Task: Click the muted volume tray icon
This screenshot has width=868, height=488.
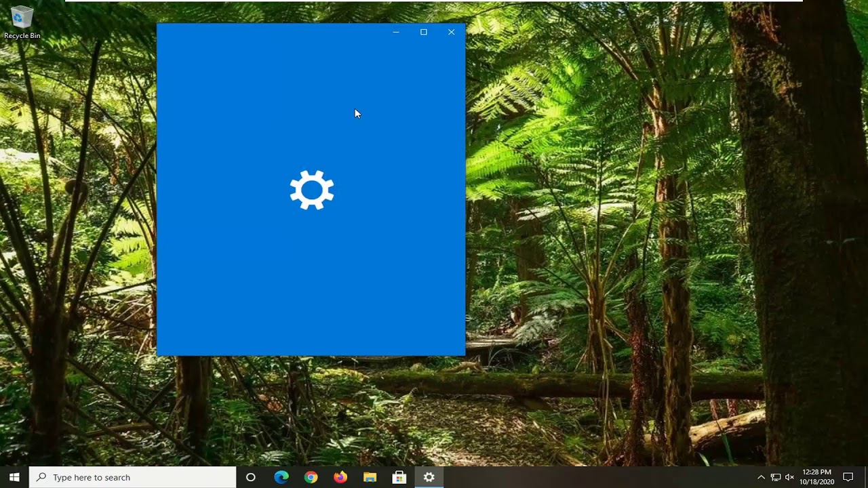Action: click(789, 477)
